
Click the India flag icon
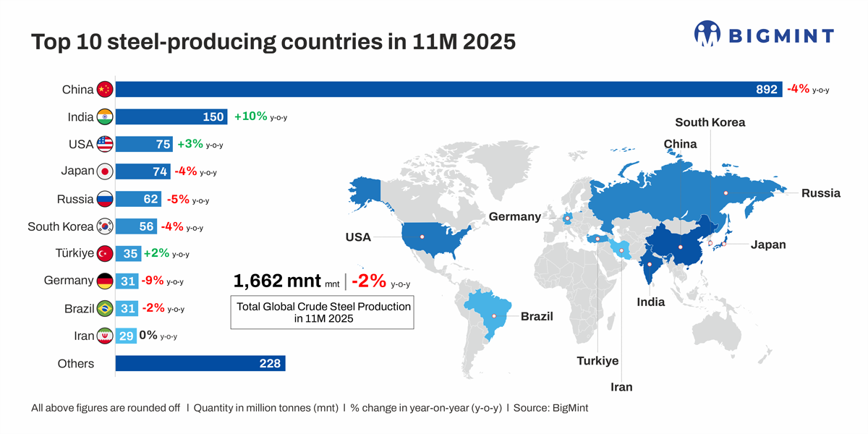[x=106, y=116]
